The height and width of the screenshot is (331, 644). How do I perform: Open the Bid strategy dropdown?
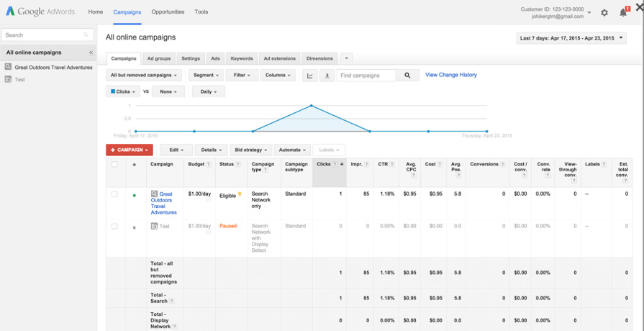(251, 150)
